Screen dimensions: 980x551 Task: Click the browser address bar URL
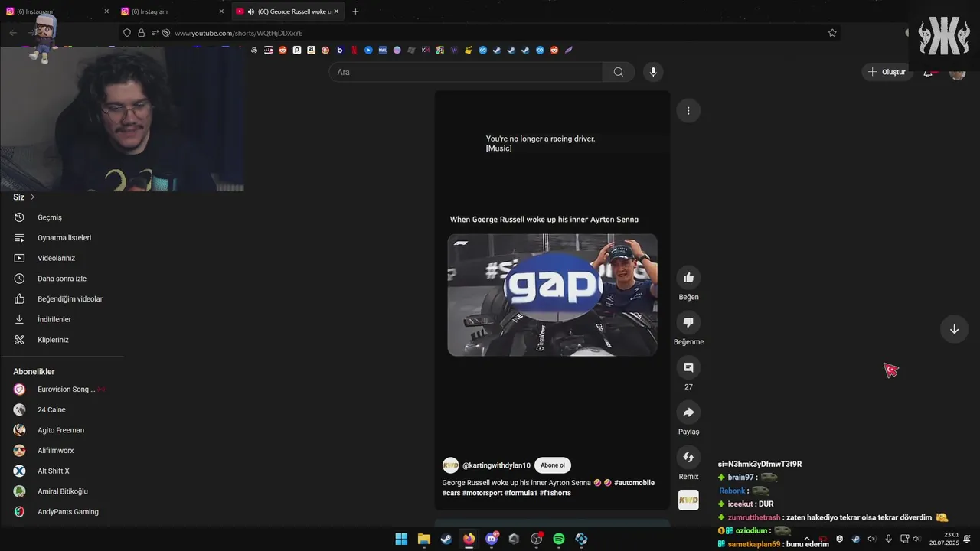tap(239, 33)
